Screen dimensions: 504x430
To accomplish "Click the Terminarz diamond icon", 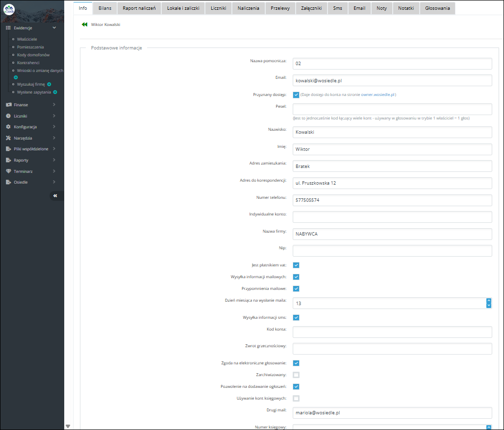I will [x=8, y=171].
